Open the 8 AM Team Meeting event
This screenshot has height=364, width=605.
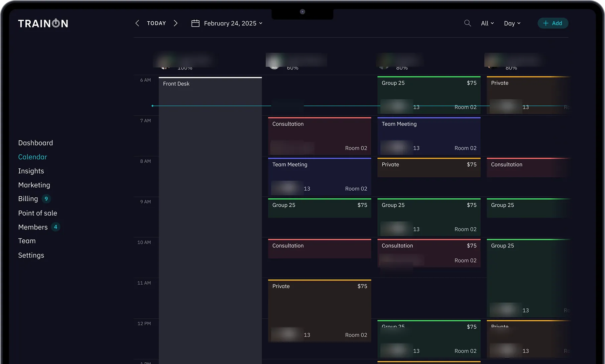[x=320, y=177]
